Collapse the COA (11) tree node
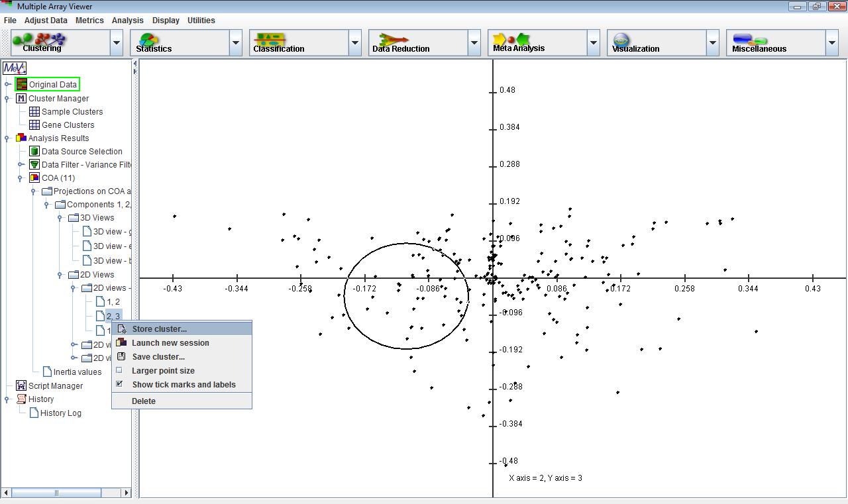 pos(21,178)
